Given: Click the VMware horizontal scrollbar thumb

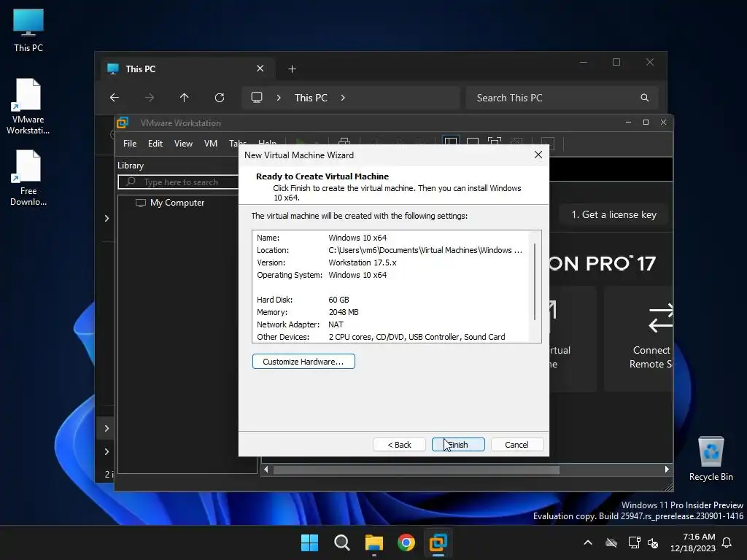Looking at the screenshot, I should pyautogui.click(x=416, y=470).
